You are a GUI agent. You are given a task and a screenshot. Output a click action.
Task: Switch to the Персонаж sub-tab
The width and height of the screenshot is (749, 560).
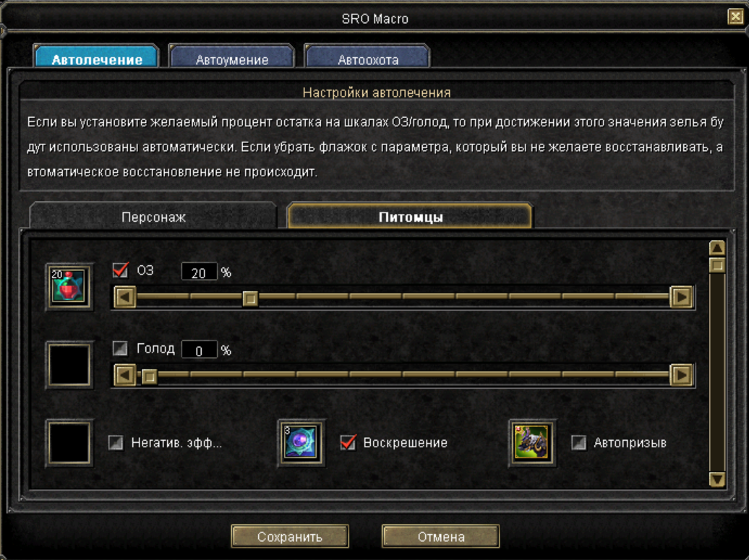tap(153, 216)
